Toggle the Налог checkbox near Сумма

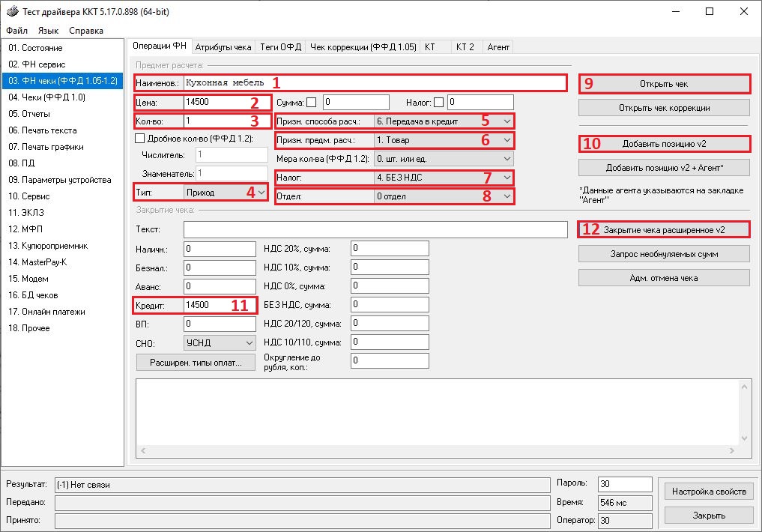coord(438,102)
